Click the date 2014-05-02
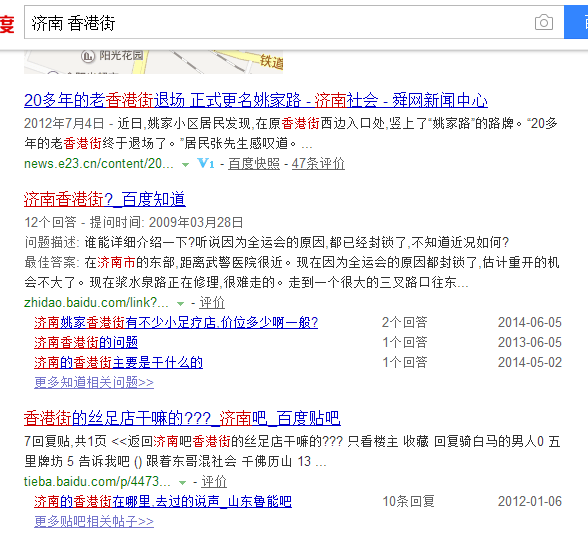Image resolution: width=588 pixels, height=535 pixels. click(530, 362)
